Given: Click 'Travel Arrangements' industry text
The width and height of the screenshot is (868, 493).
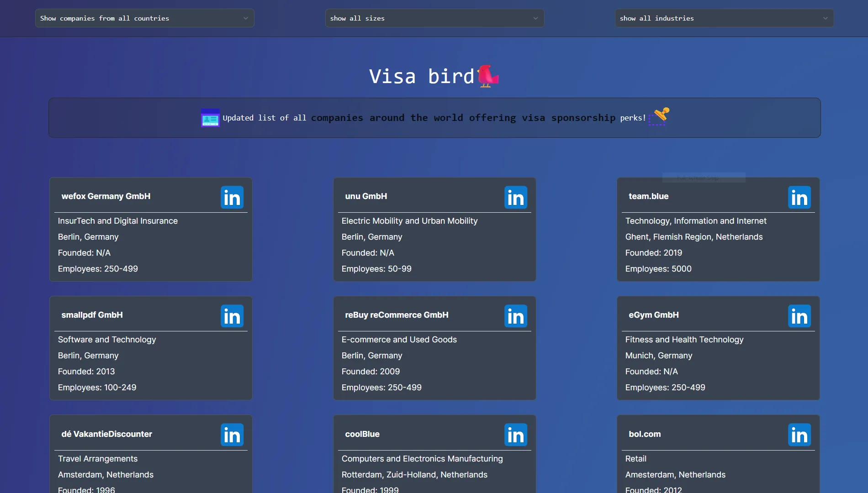Looking at the screenshot, I should point(98,459).
